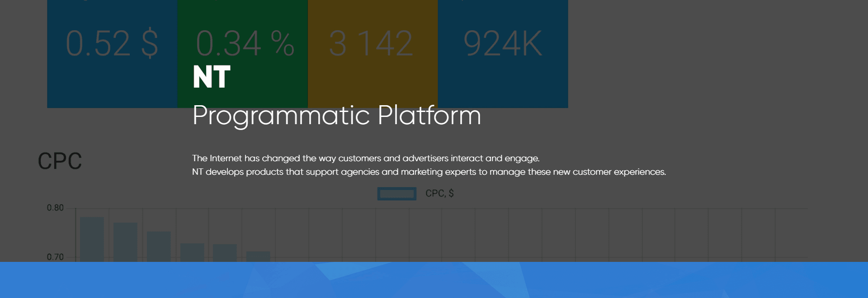Select the 0.52 $ stat tile
Viewport: 868px width, 298px height.
tap(112, 54)
